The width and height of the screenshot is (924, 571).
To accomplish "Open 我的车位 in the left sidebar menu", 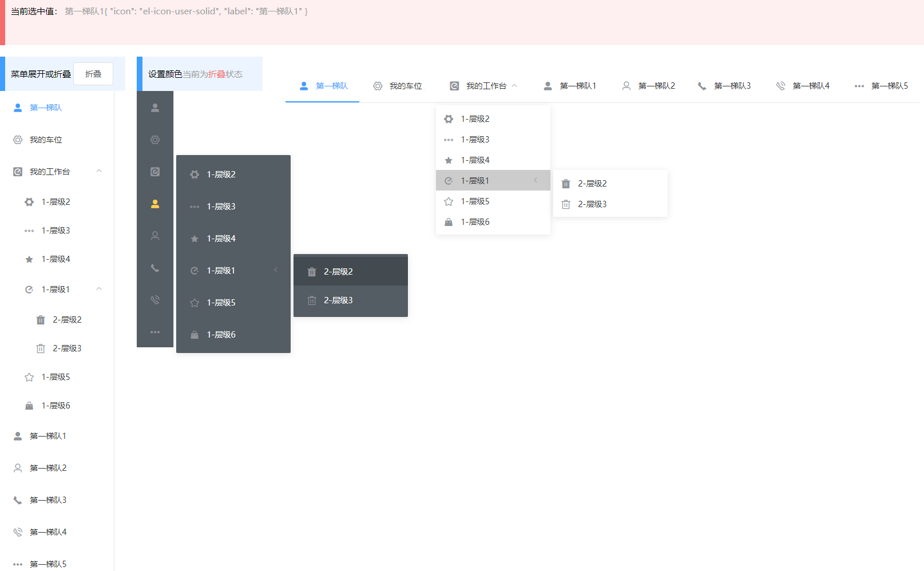I will click(x=57, y=140).
